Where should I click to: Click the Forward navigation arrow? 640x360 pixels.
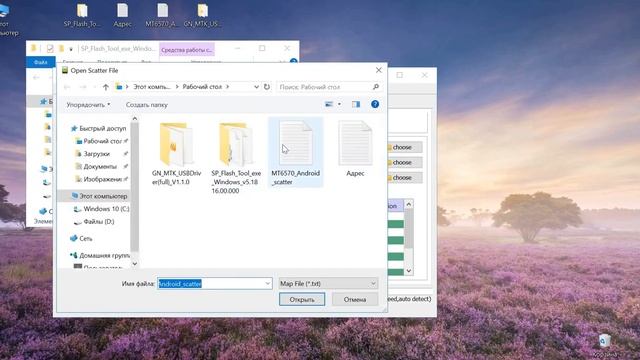tap(83, 87)
